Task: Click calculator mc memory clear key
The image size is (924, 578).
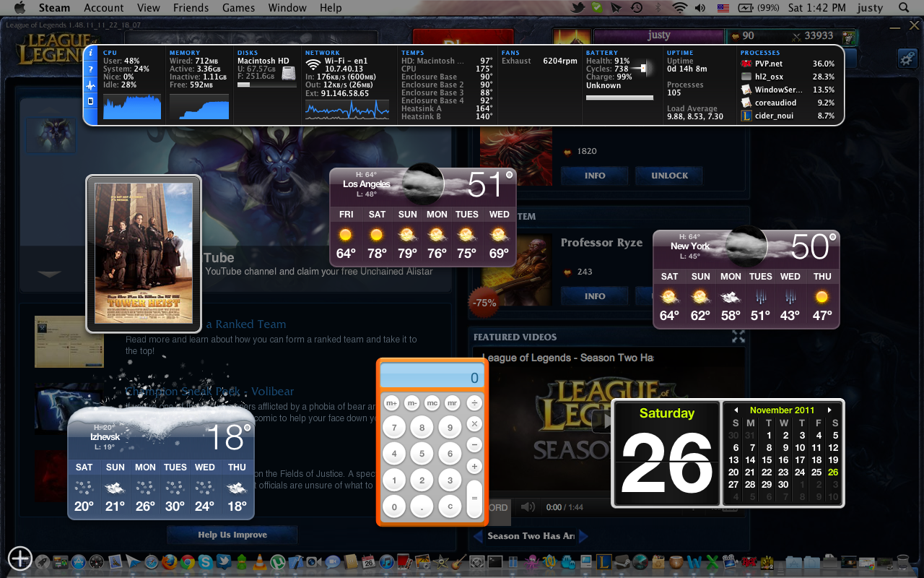Action: [432, 402]
